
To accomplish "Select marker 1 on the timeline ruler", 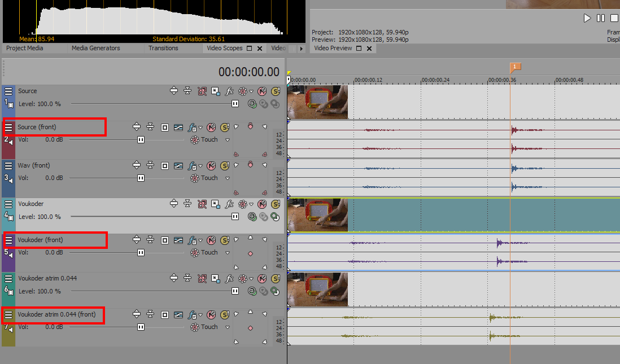I will 514,67.
